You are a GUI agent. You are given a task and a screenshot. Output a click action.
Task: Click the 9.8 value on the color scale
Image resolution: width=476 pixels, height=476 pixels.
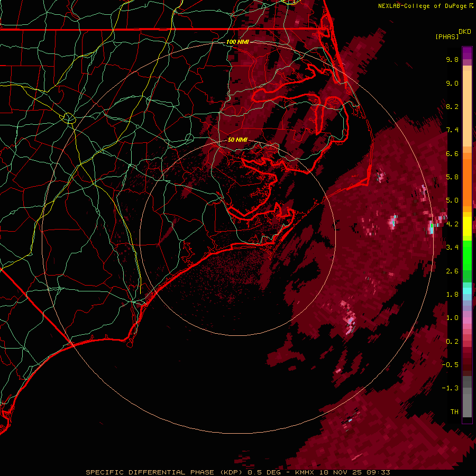[x=452, y=59]
